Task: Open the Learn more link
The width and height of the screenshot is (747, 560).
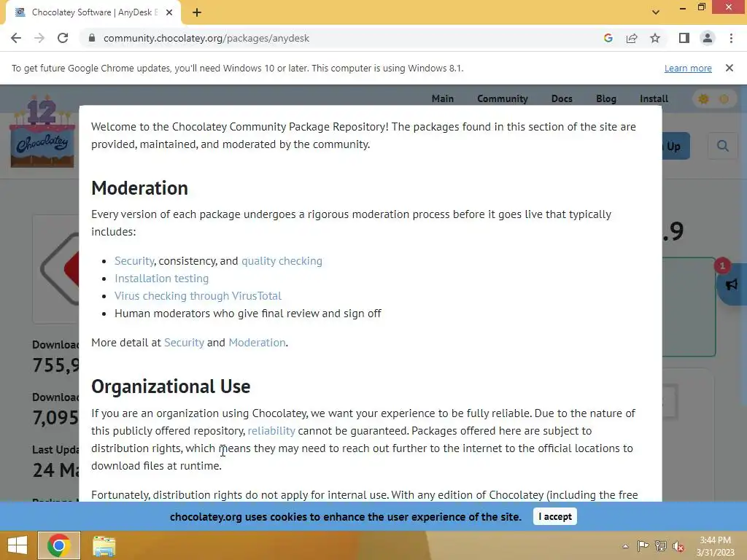Action: tap(688, 68)
